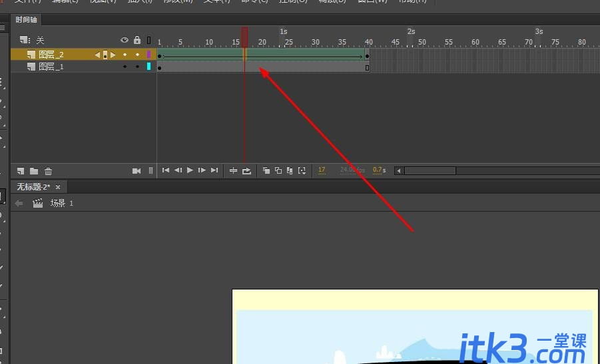Click the cyan outline color of 图层_1
The height and width of the screenshot is (364, 600).
[x=149, y=67]
